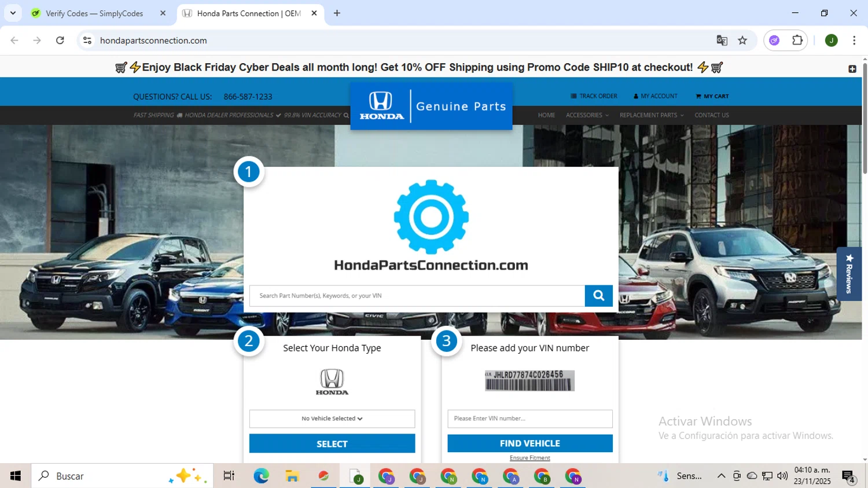Click the Honda logo under Select Your Honda Type
Image resolution: width=868 pixels, height=488 pixels.
(x=332, y=382)
